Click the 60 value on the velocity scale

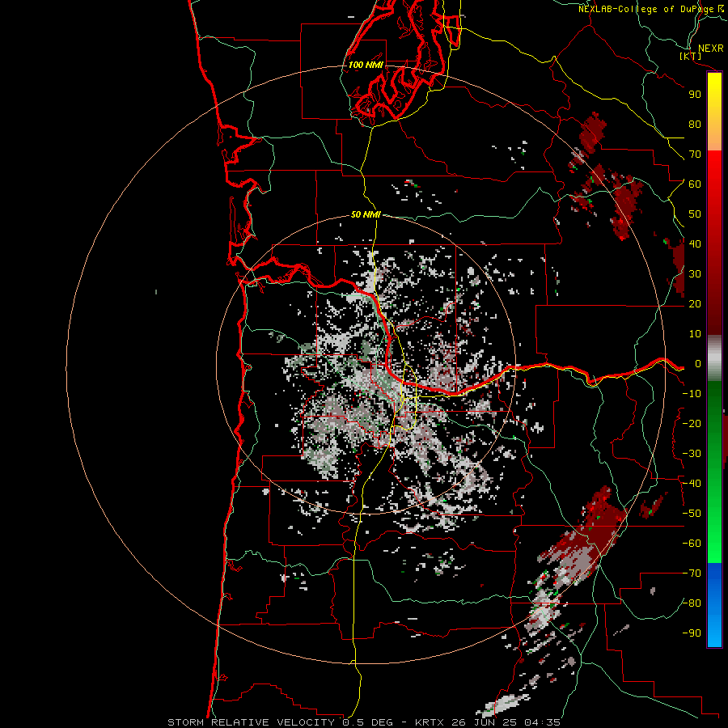pyautogui.click(x=695, y=184)
